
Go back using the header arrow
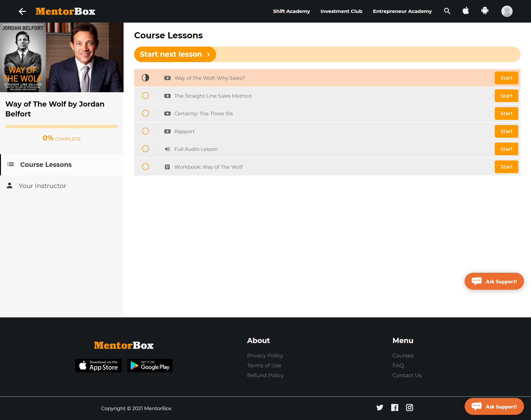[x=22, y=11]
